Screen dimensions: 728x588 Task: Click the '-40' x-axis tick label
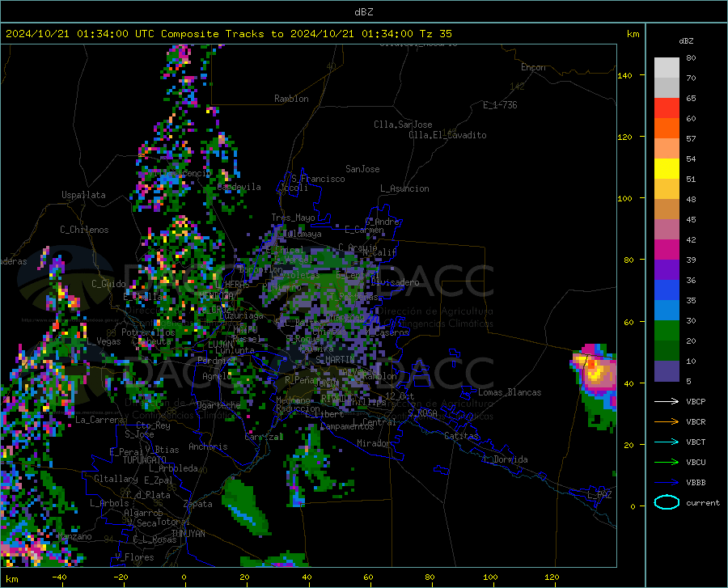tap(59, 577)
